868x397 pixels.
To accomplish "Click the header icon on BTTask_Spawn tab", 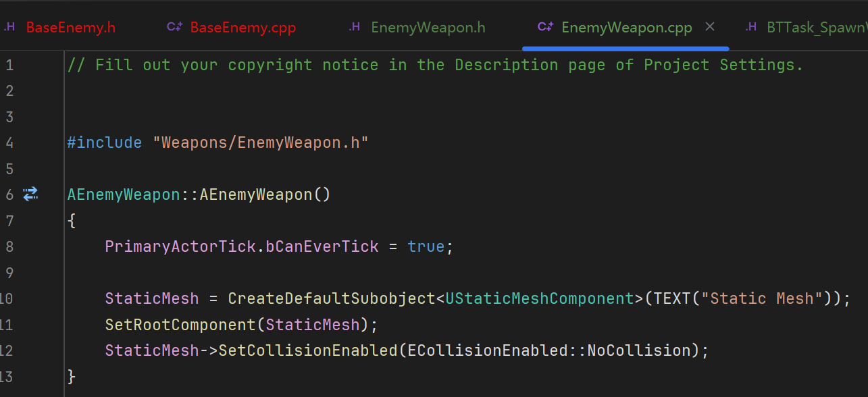I will pos(751,27).
